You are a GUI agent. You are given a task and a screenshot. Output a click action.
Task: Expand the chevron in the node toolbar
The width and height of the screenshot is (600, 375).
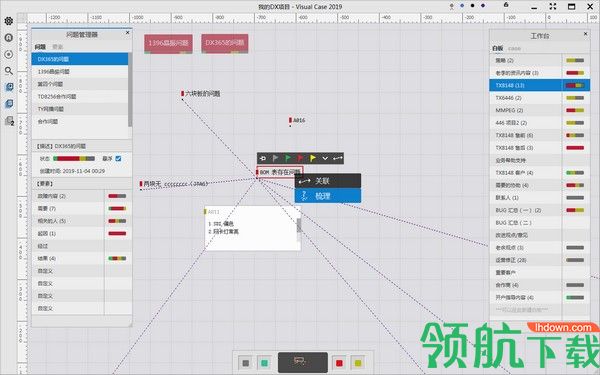coord(325,158)
